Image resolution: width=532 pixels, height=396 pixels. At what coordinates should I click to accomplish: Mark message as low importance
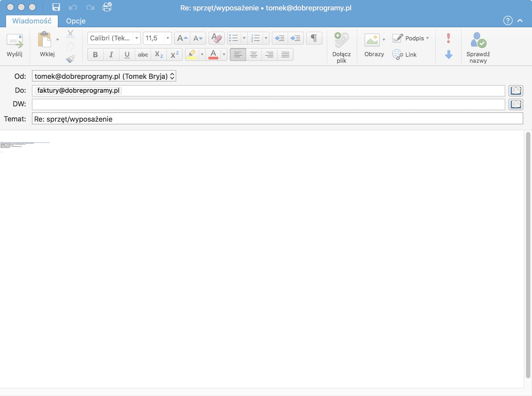448,55
